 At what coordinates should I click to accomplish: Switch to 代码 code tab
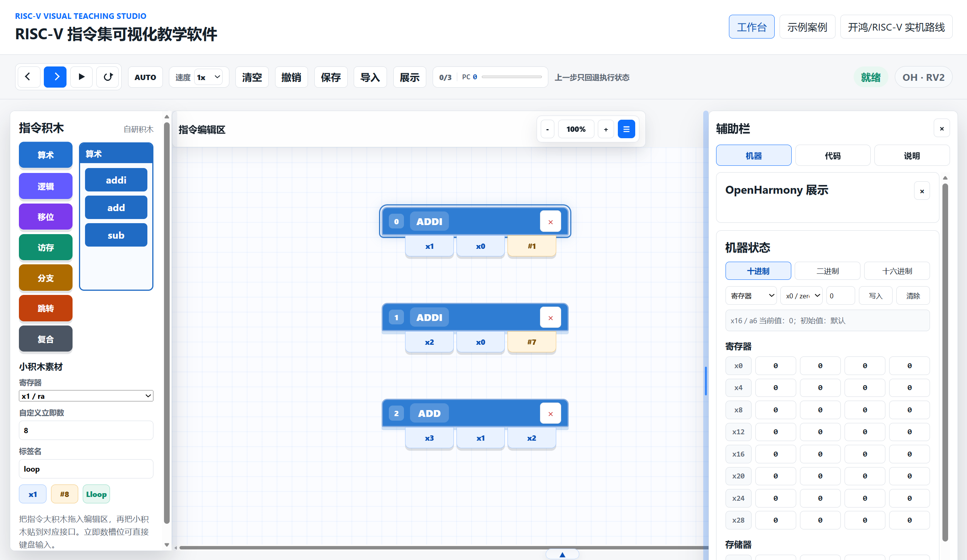click(x=833, y=155)
